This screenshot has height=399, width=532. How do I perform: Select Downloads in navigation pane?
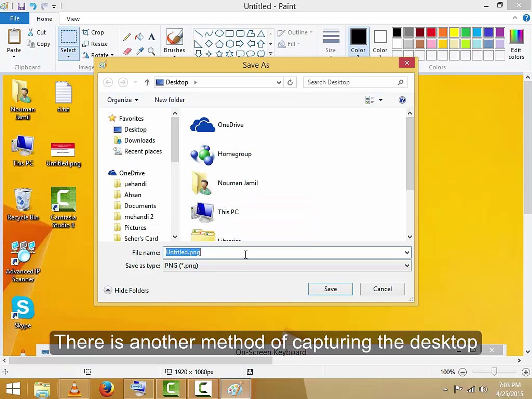click(x=134, y=140)
